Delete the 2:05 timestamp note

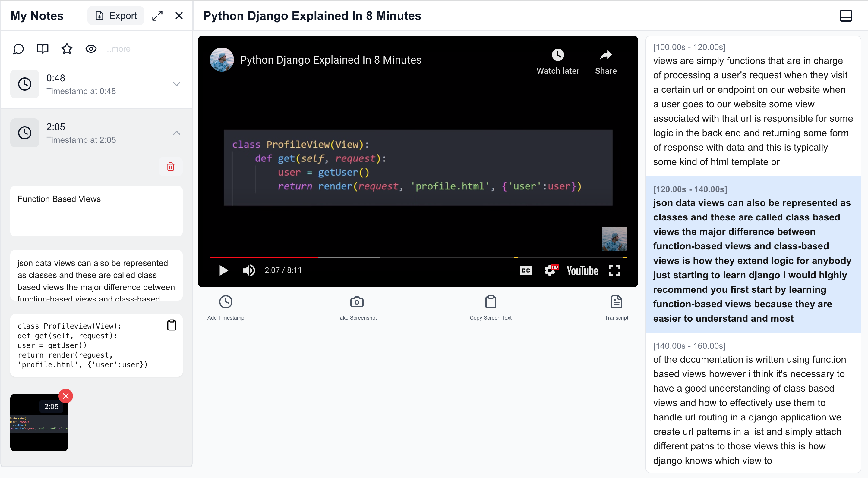(172, 167)
